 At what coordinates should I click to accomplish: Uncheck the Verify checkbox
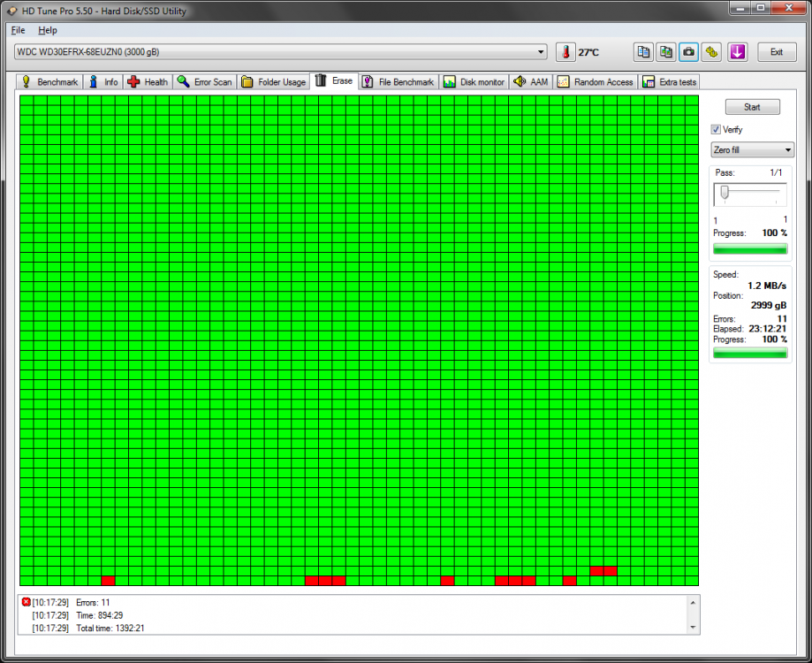tap(716, 129)
